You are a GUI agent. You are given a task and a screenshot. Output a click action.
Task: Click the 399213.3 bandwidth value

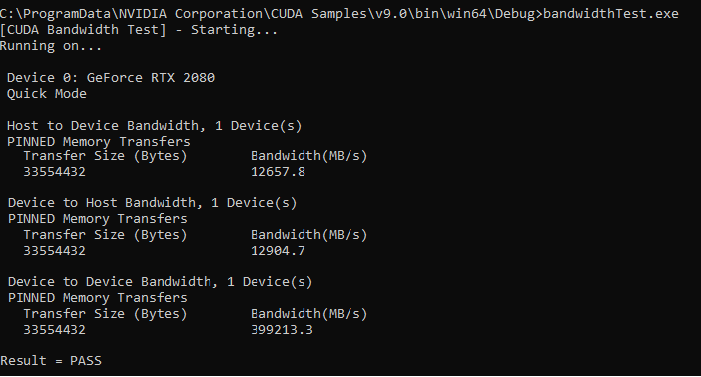tap(282, 330)
